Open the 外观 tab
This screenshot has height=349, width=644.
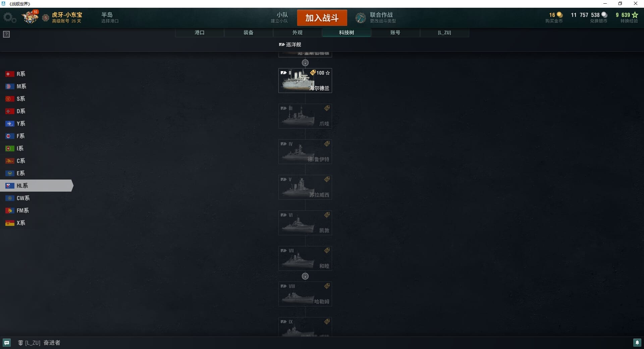click(x=298, y=33)
